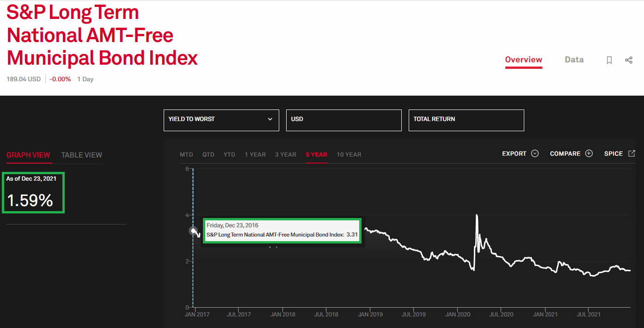The width and height of the screenshot is (644, 328).
Task: Select the 10 Year range
Action: (349, 154)
